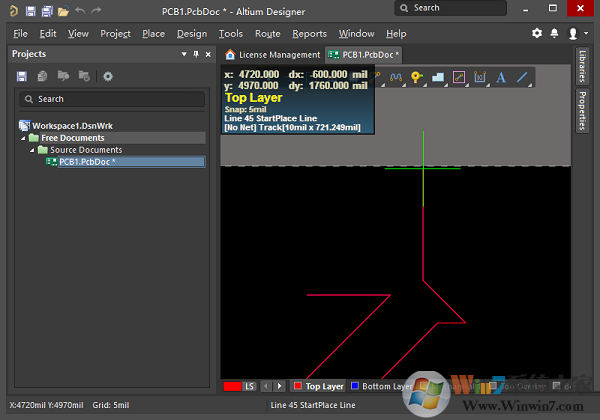Screen dimensions: 600x420
Task: Click 'Line 45 StartPlace Line' status text
Action: [313, 405]
